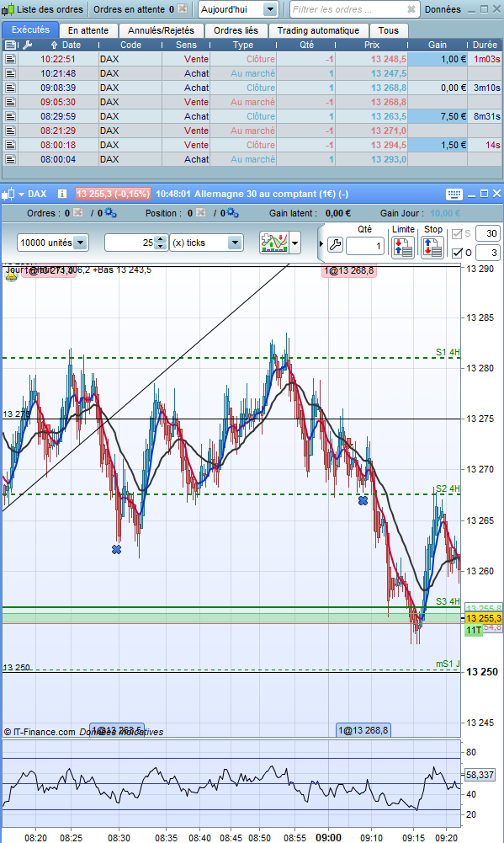Open trading settings with the wrench icon
This screenshot has height=843, width=504.
[335, 245]
